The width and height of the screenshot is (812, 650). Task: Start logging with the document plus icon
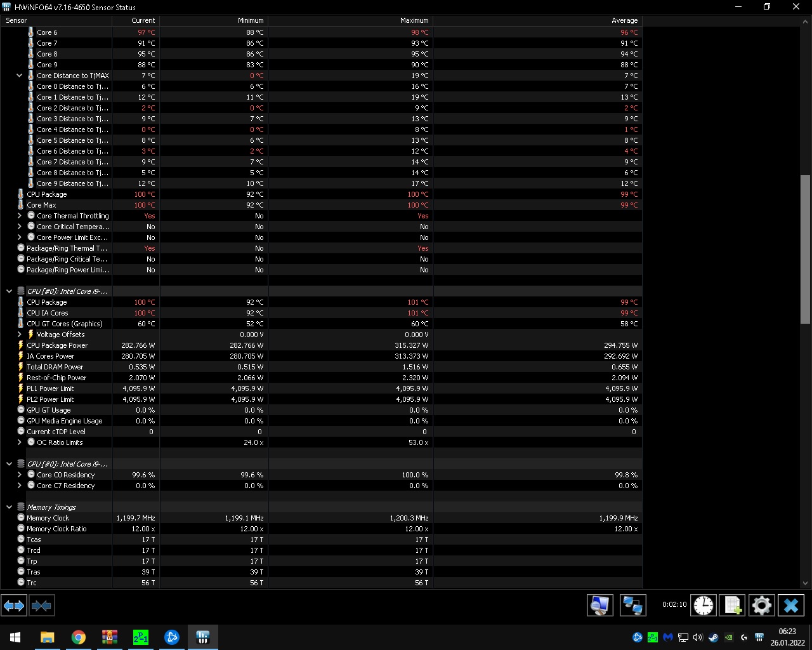[x=732, y=606]
